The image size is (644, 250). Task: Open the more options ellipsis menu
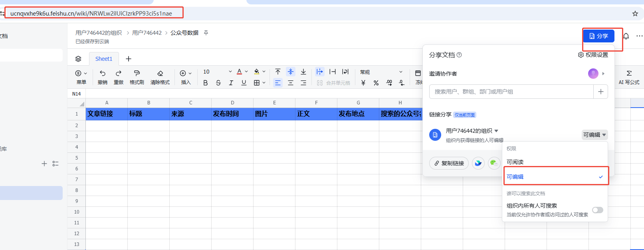(640, 36)
